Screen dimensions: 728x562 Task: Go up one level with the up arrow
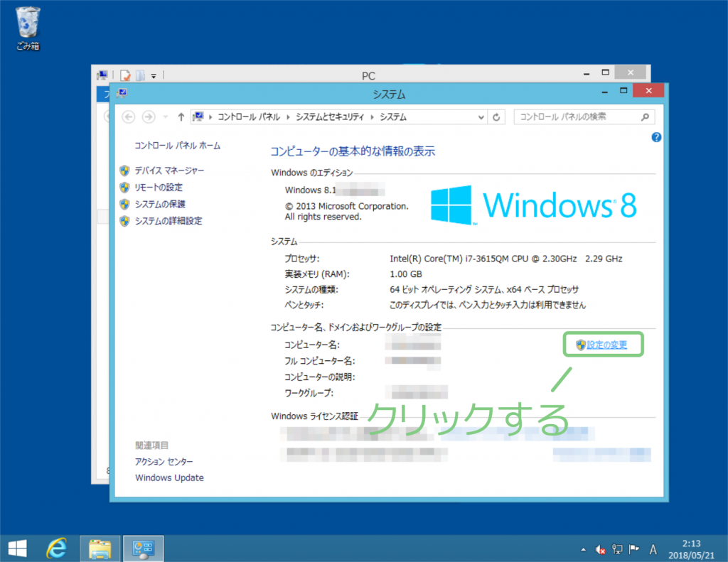point(181,117)
